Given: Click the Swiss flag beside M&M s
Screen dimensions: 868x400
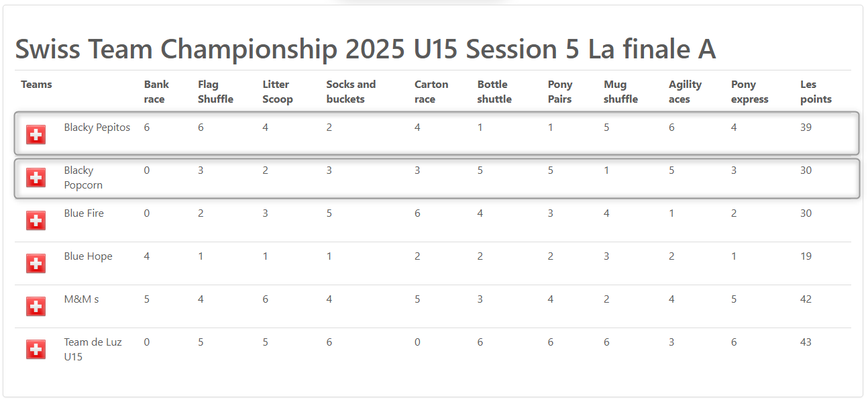Looking at the screenshot, I should [x=36, y=307].
